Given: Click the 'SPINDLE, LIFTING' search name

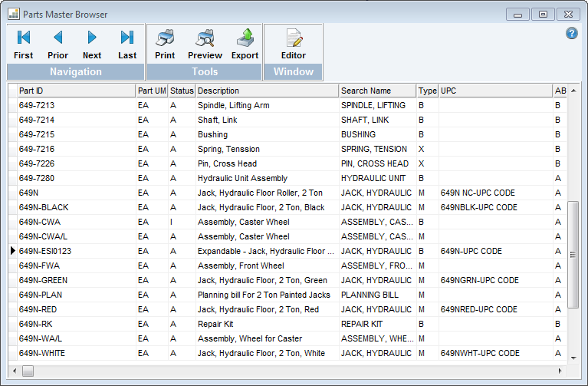Looking at the screenshot, I should pos(373,105).
